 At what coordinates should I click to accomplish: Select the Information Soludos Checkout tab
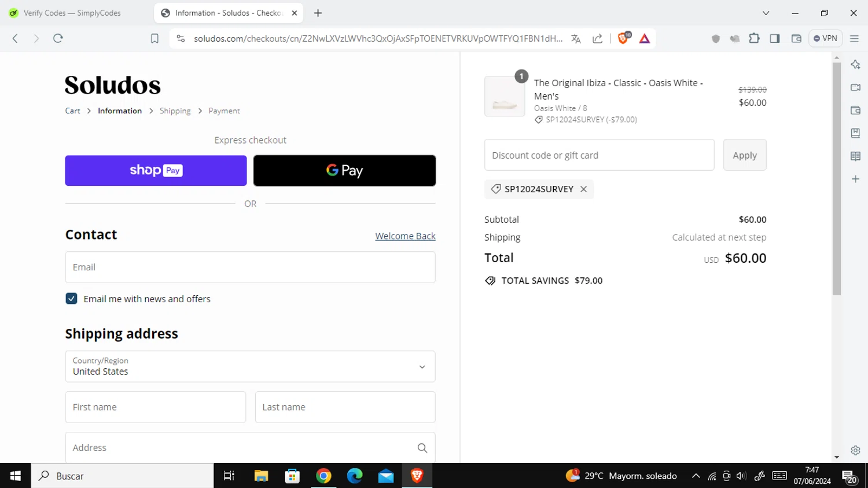click(229, 13)
